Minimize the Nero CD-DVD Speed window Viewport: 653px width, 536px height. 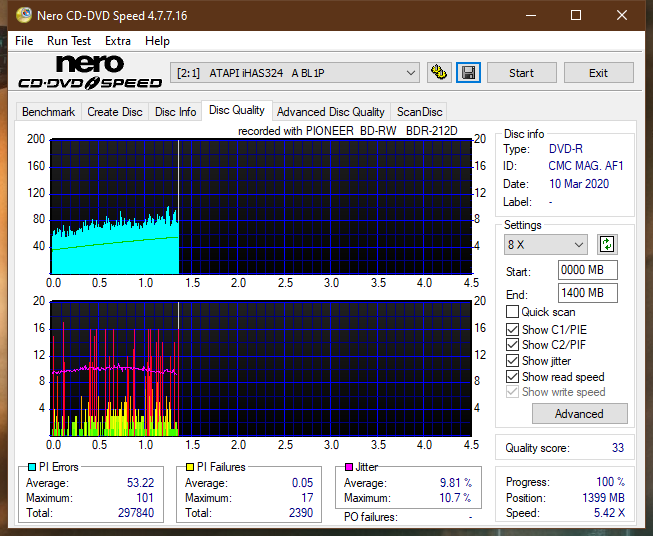531,15
